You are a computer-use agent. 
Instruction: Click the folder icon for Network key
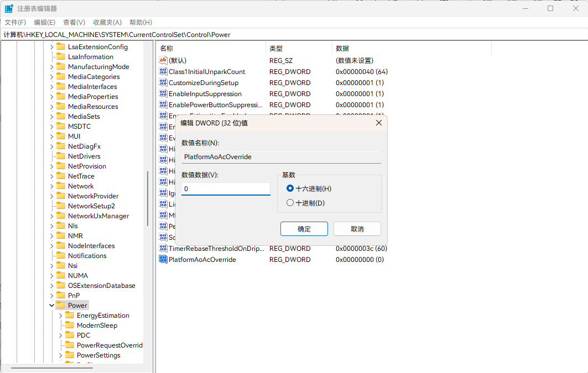(61, 186)
